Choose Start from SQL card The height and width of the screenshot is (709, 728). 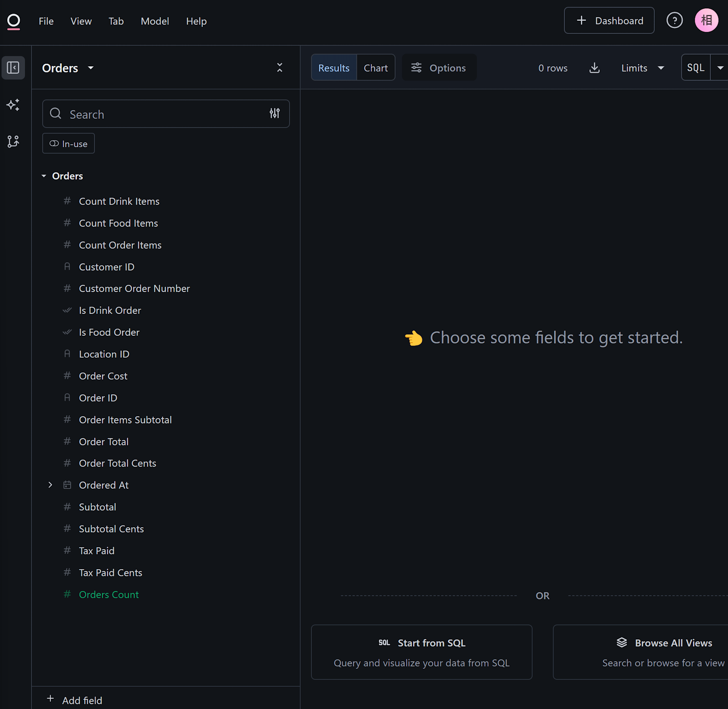[x=421, y=652]
